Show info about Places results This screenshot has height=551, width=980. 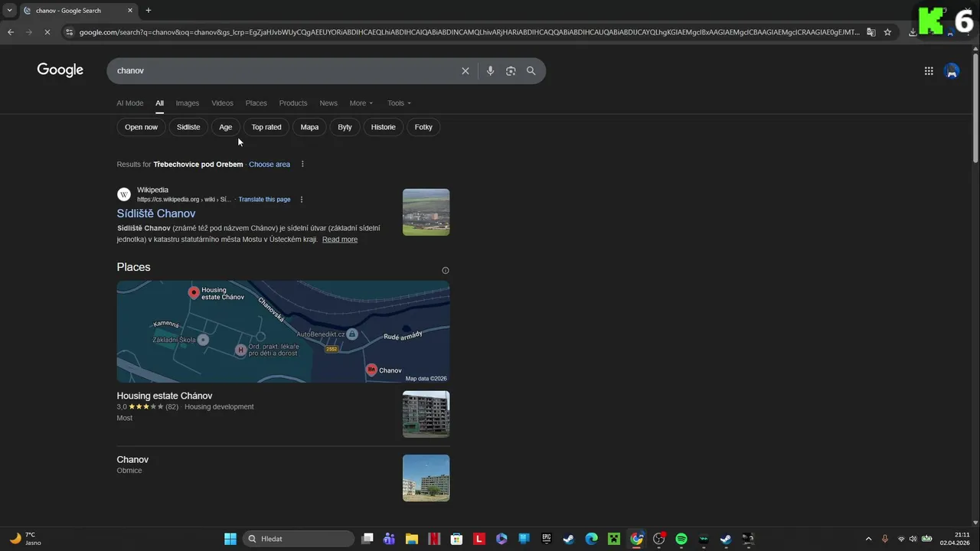click(x=446, y=270)
